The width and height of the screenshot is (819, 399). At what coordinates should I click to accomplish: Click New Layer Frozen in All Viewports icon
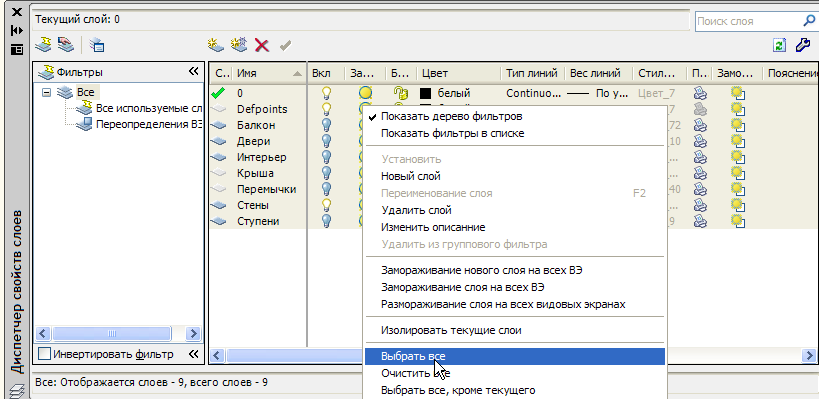click(239, 45)
